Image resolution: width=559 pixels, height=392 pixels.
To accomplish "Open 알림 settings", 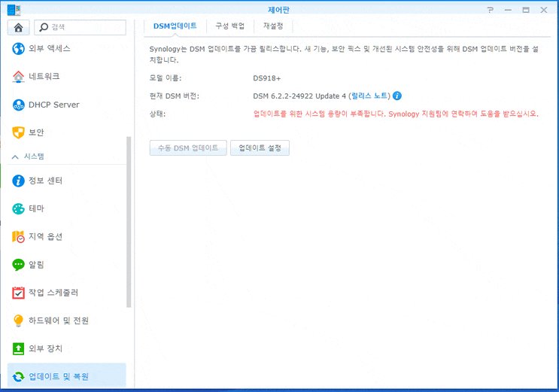I will [x=67, y=265].
